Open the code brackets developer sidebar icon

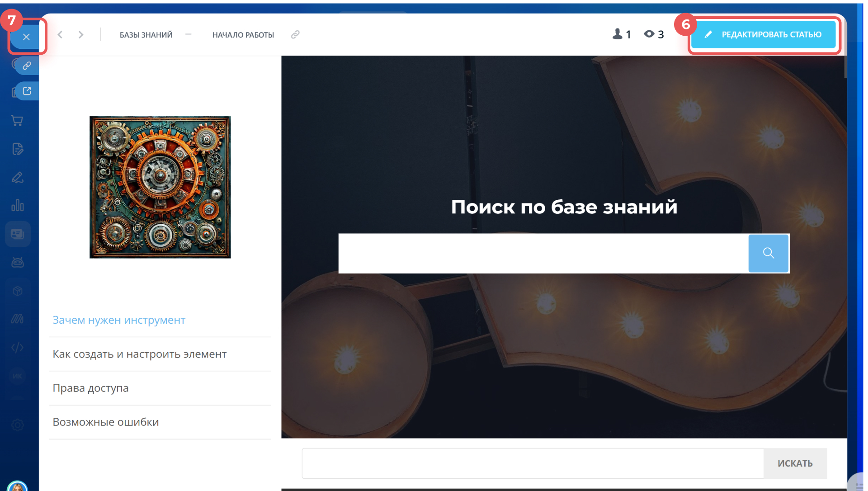point(17,348)
